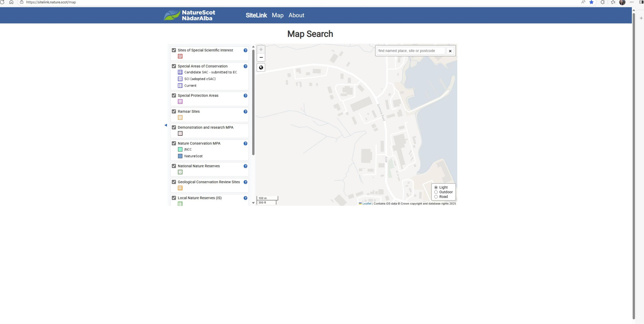Open browser extensions icon
This screenshot has width=644, height=324.
tap(602, 2)
